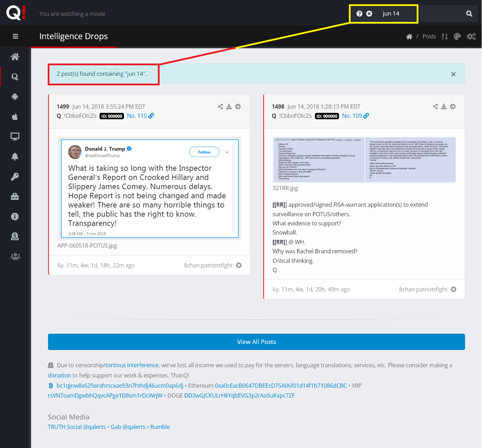Open the Rumble link
This screenshot has height=448, width=482.
tap(160, 427)
